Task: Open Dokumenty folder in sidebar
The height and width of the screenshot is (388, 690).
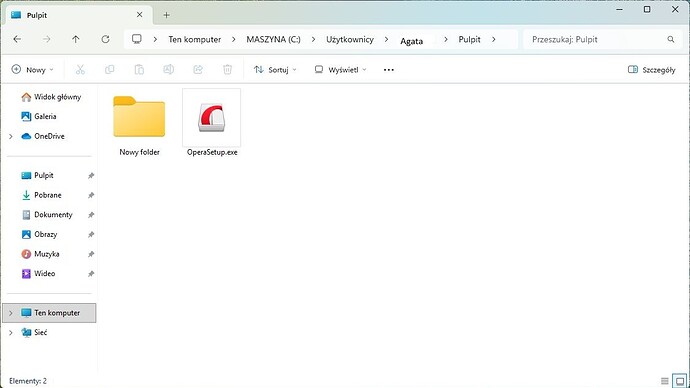Action: (x=47, y=215)
